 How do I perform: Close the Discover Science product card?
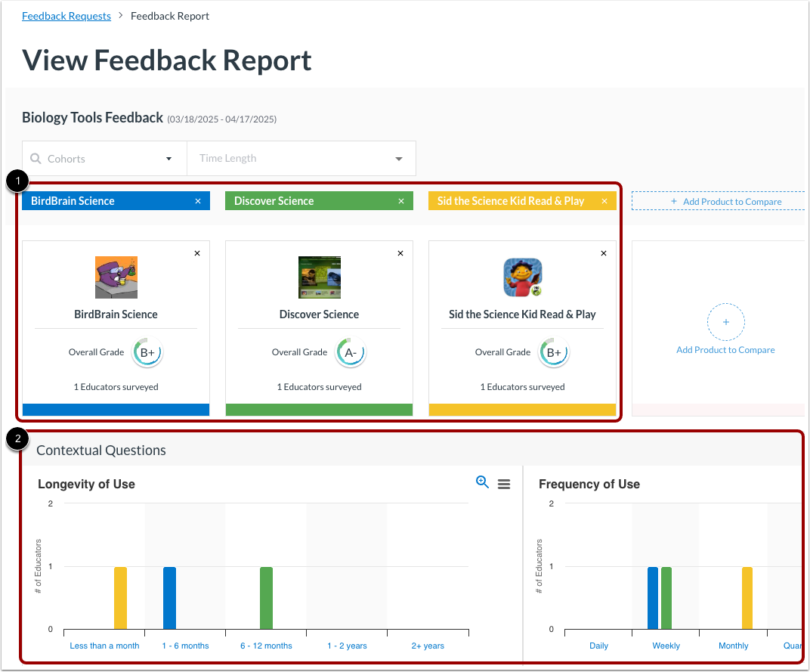pos(400,253)
